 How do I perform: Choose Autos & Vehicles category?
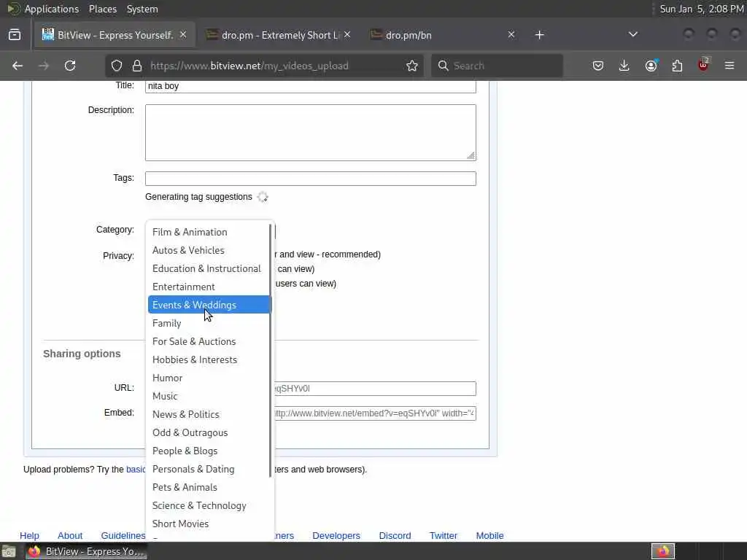point(209,250)
